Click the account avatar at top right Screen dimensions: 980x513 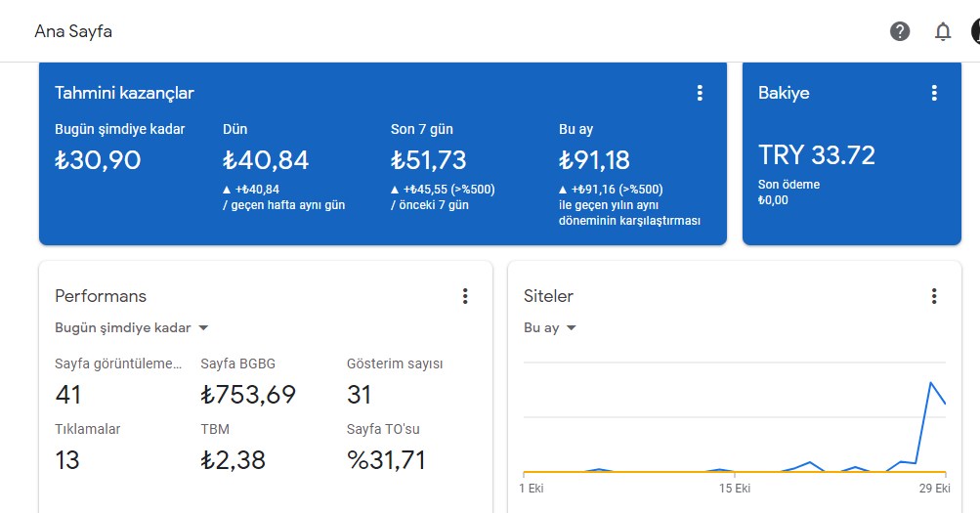976,31
